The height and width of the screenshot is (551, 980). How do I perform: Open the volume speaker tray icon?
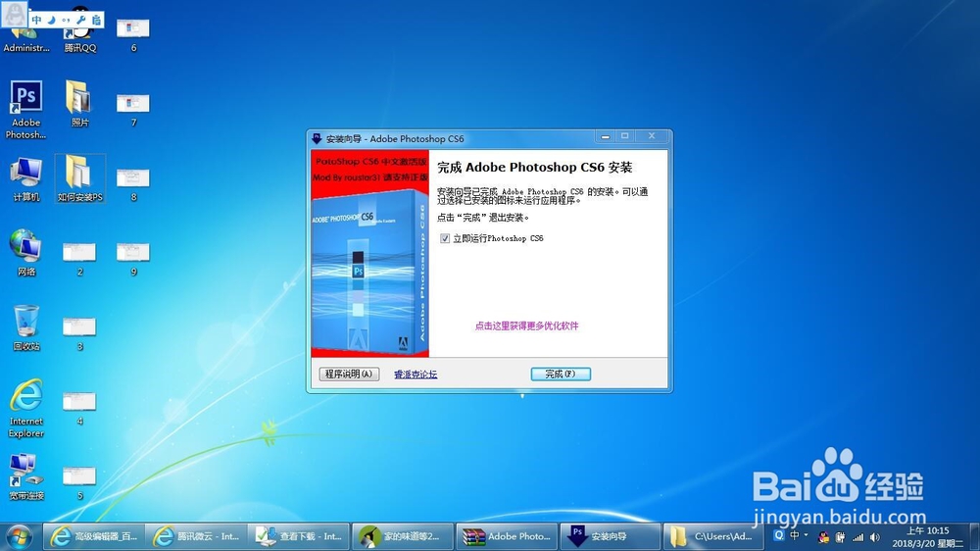click(x=875, y=537)
